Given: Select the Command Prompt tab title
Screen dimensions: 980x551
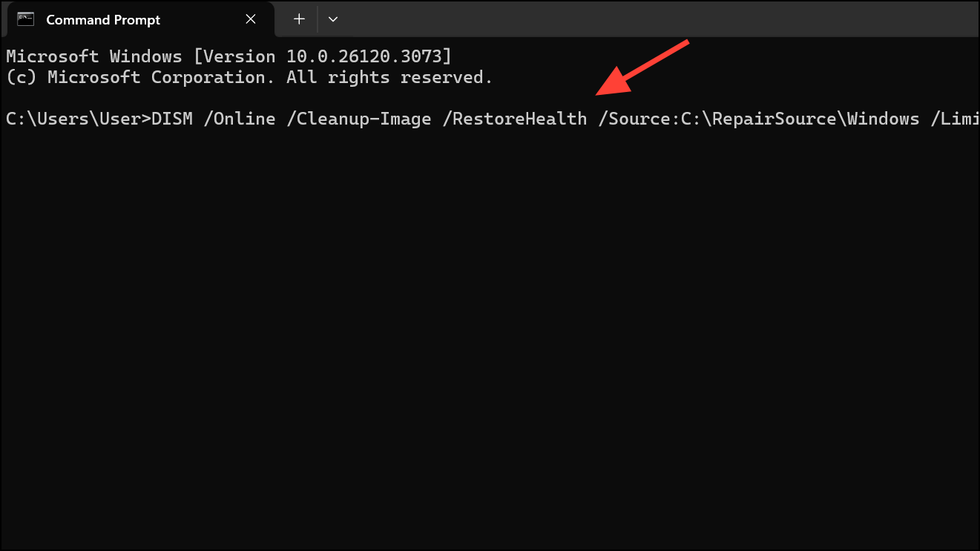Looking at the screenshot, I should (103, 20).
